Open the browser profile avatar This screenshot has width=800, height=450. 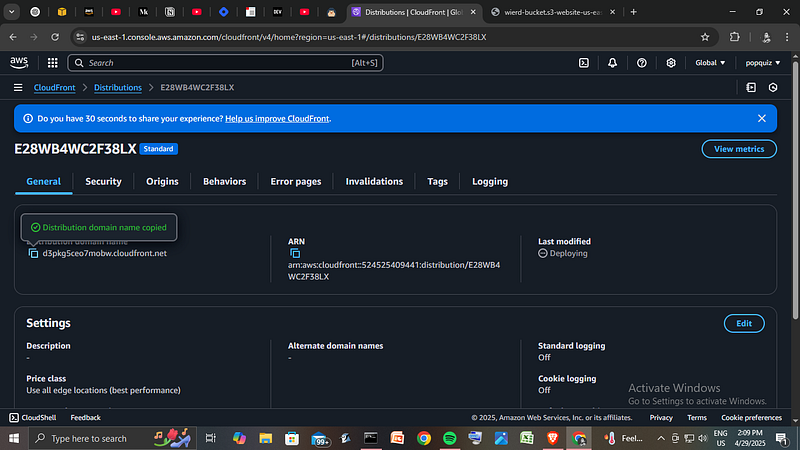[x=766, y=37]
